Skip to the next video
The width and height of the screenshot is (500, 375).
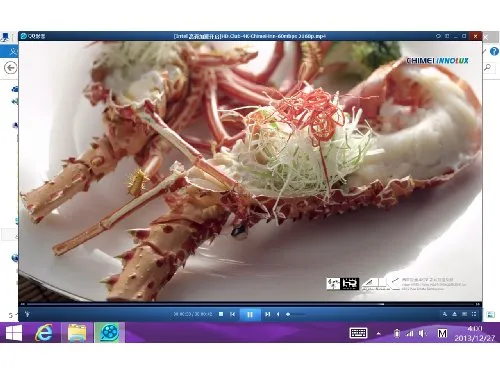pos(267,314)
